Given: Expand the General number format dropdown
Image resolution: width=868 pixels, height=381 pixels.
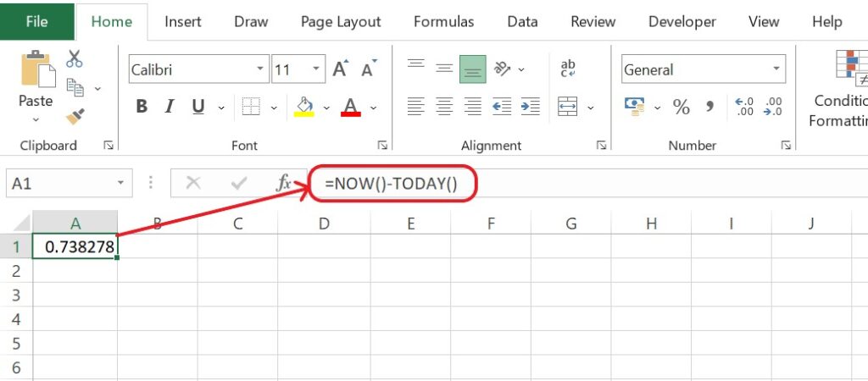Looking at the screenshot, I should (776, 69).
